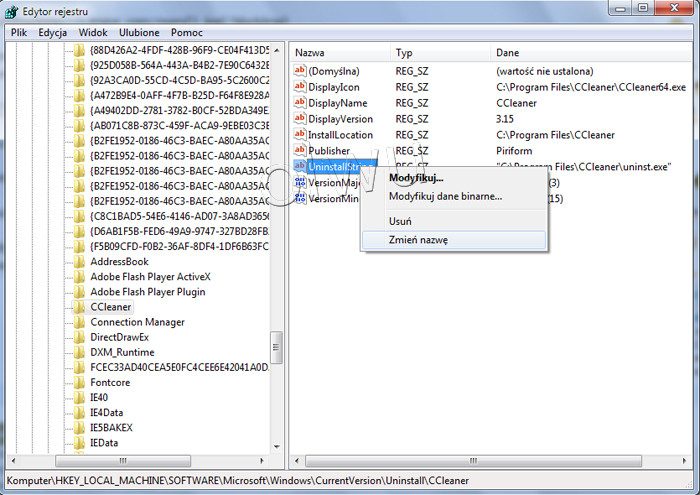Select the {F5B09CFD-F0B2-36AF key
The height and width of the screenshot is (495, 700).
point(179,246)
